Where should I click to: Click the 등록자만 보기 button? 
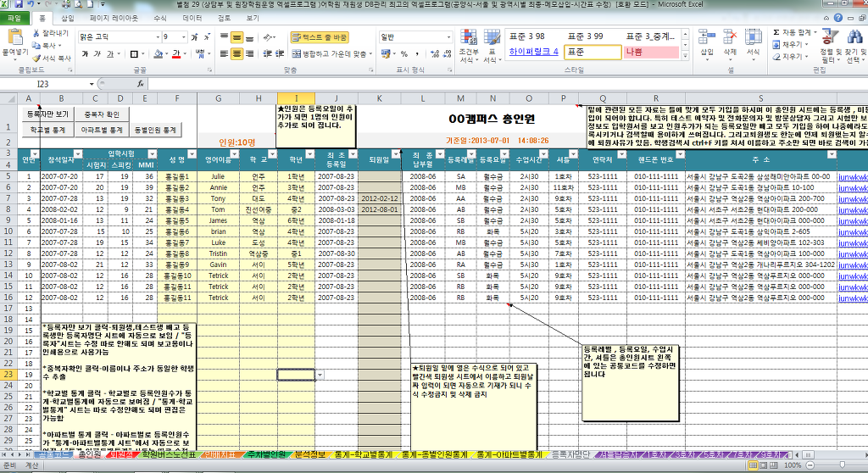(x=47, y=114)
